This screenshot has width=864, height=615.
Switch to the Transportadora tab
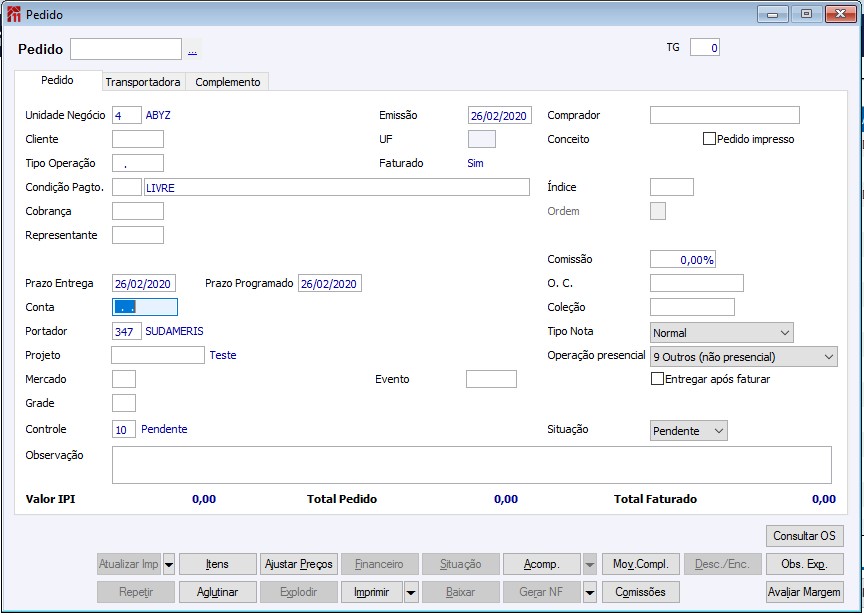tap(143, 82)
